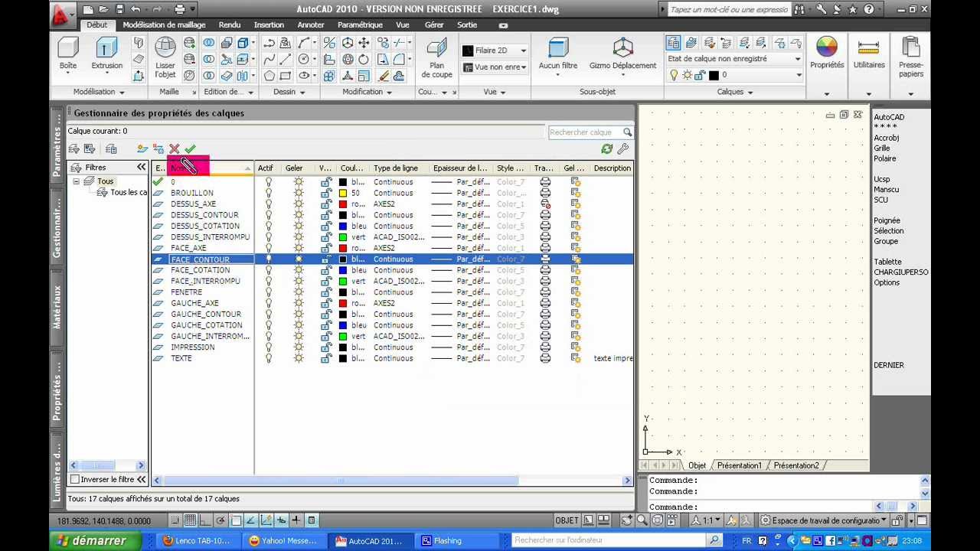Collapse the Tous filter tree node
980x551 pixels.
pyautogui.click(x=76, y=181)
